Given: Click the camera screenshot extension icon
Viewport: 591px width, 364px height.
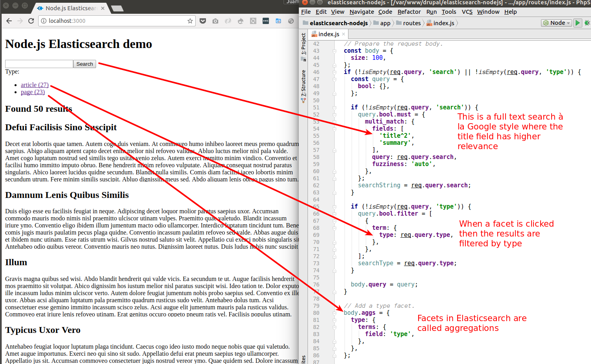Looking at the screenshot, I should tap(215, 21).
